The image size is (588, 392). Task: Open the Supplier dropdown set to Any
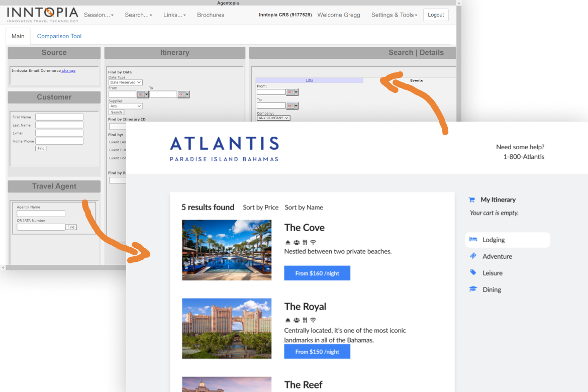click(126, 106)
